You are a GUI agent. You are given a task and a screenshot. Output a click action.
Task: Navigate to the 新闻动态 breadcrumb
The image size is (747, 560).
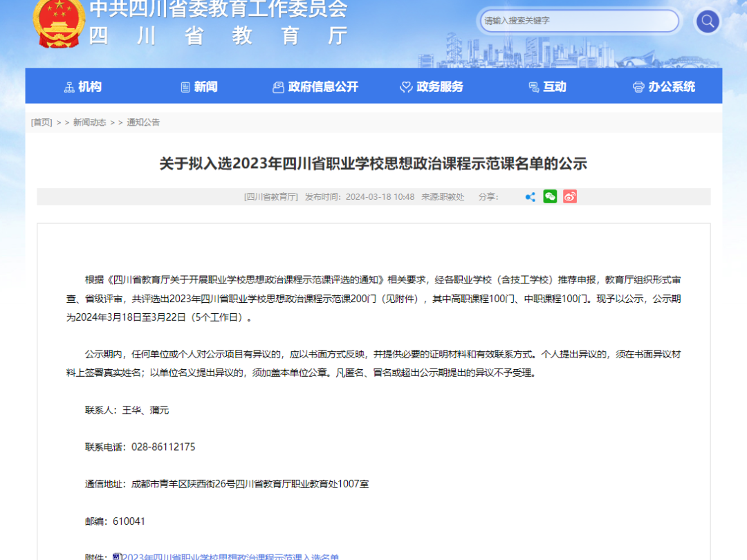pos(89,122)
